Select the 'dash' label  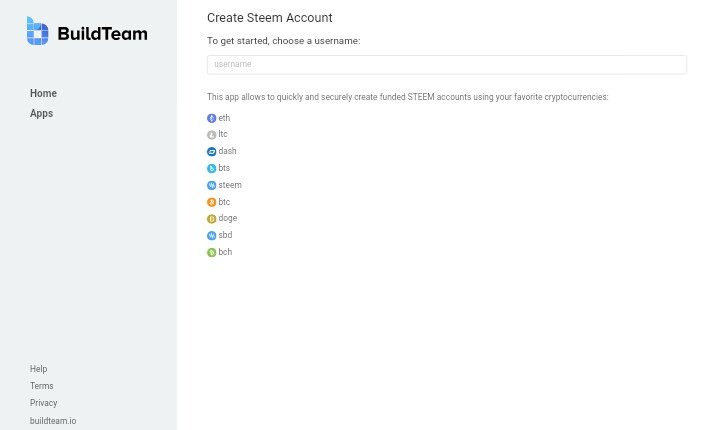tap(227, 151)
